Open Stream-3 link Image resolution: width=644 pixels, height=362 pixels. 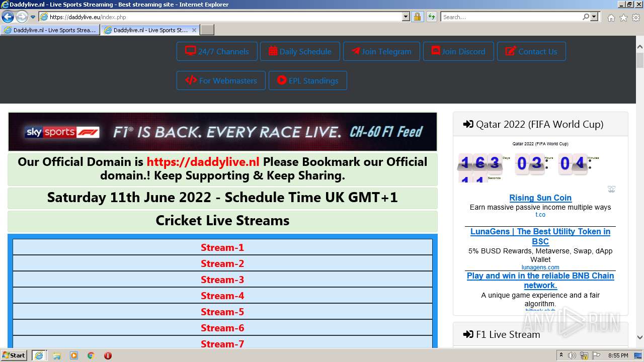(222, 280)
